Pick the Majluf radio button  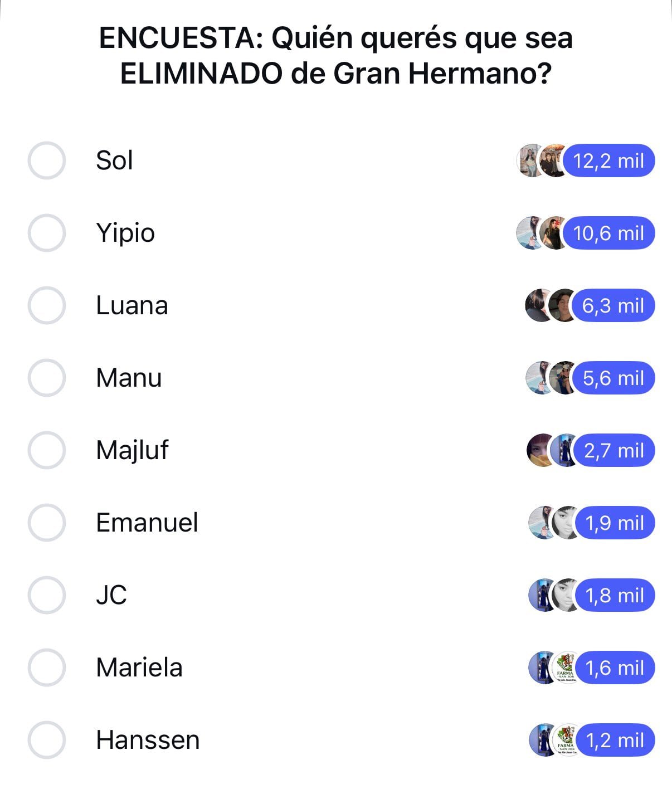[x=47, y=450]
